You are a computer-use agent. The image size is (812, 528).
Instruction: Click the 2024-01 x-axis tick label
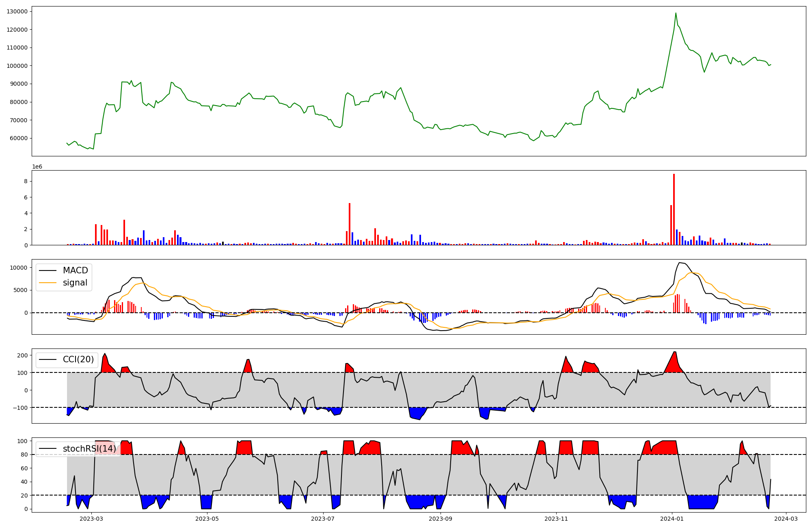[x=672, y=519]
